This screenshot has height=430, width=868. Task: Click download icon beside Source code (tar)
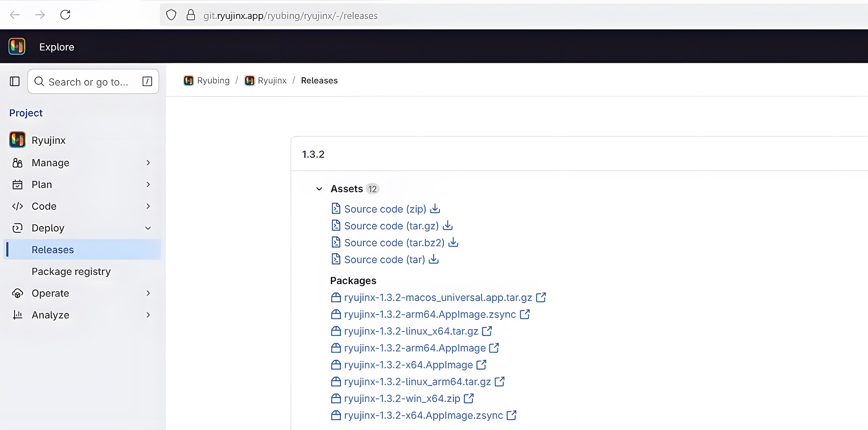(434, 259)
